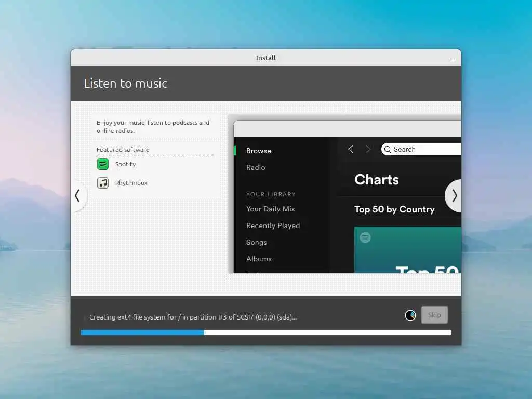Viewport: 532px width, 399px height.
Task: Click the Top 50 playlist cover
Action: coord(407,250)
